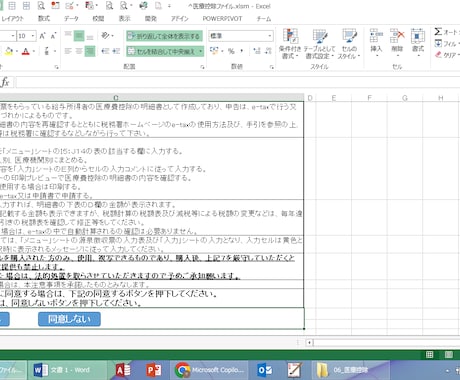460x380 pixels.
Task: Click inside the formula bar
Action: pyautogui.click(x=237, y=82)
